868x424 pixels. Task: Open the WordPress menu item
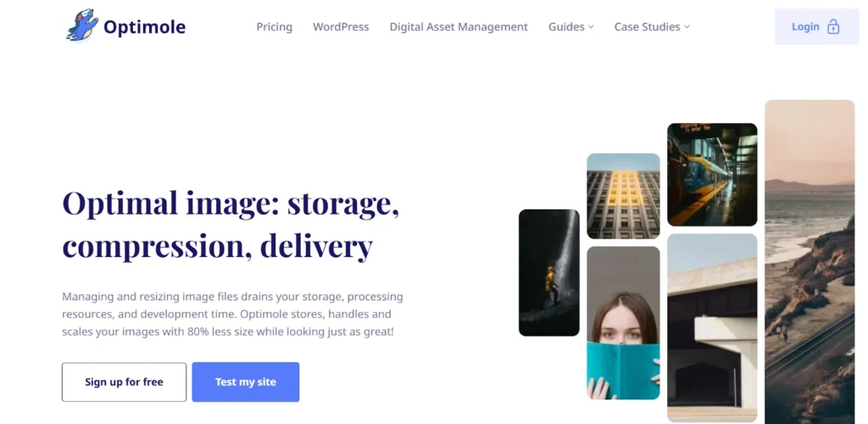coord(341,26)
